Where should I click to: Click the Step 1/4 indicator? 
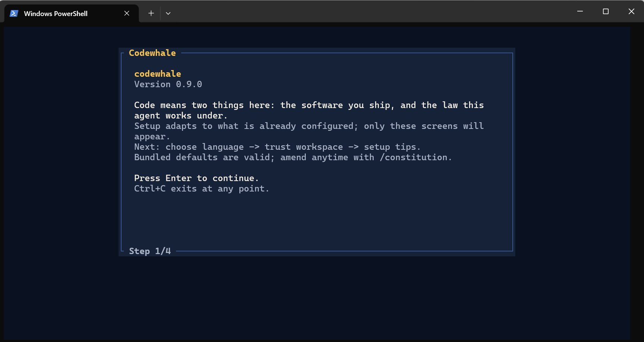click(x=150, y=251)
